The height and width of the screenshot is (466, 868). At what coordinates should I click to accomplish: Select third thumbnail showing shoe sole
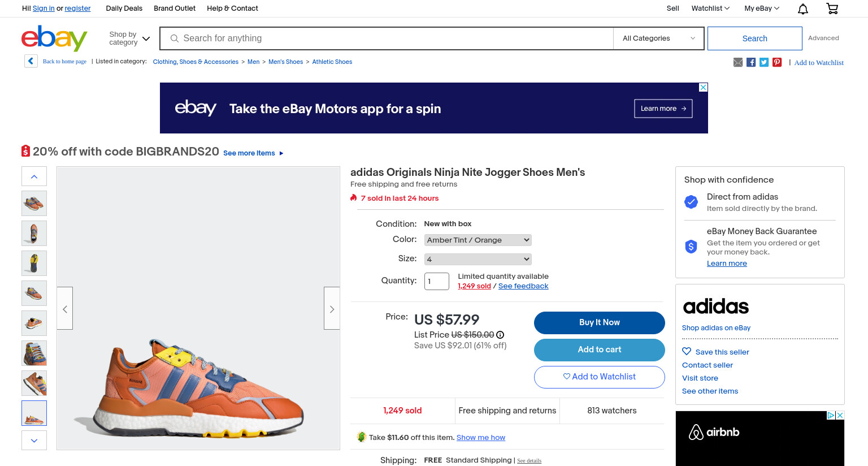(34, 263)
